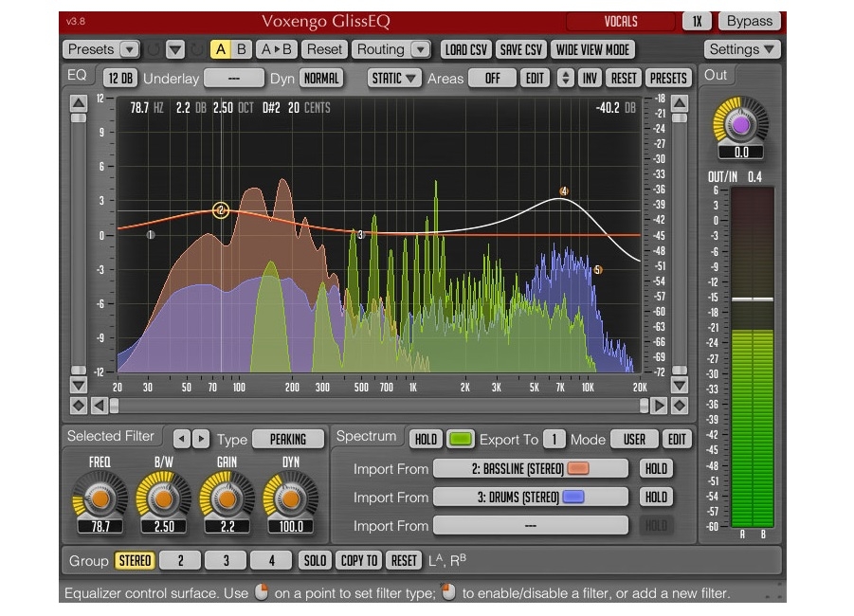Click the previous filter arrow beside Selected Filter
854x616 pixels.
click(182, 439)
